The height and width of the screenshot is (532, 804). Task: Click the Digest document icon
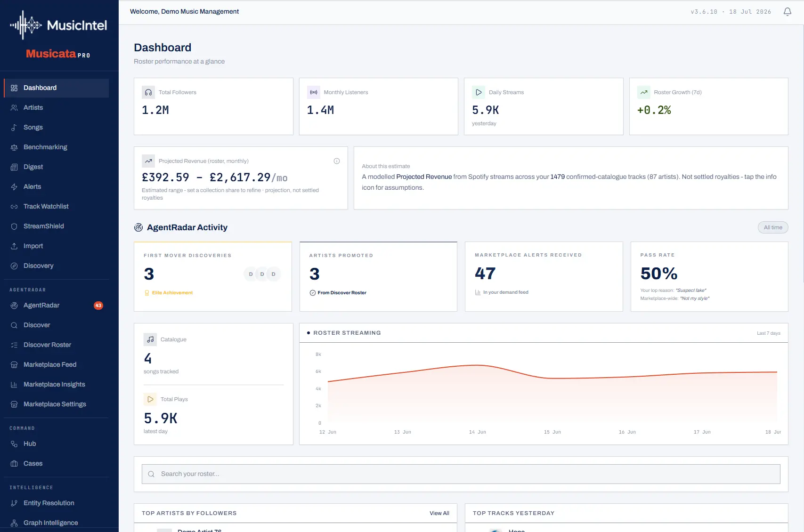click(x=14, y=167)
